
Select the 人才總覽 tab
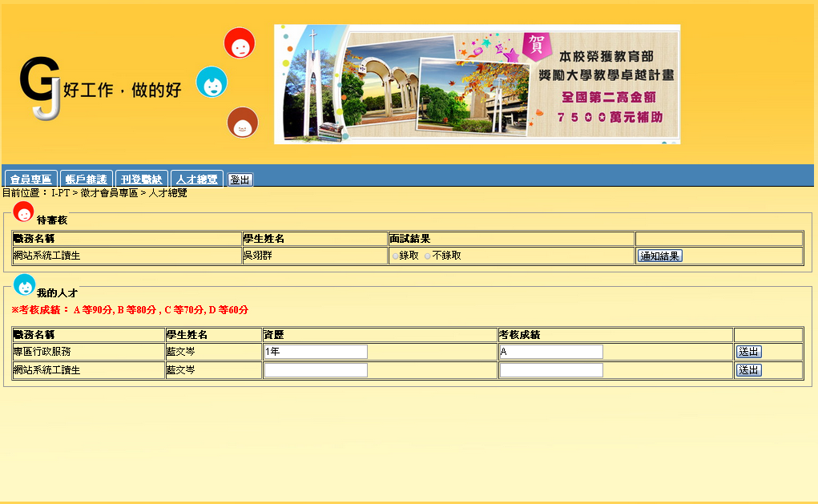[x=196, y=179]
